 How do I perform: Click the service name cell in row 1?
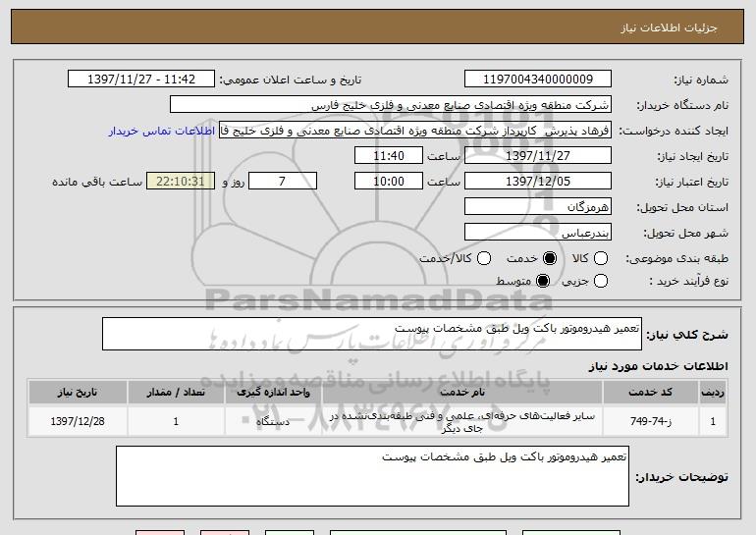click(461, 421)
